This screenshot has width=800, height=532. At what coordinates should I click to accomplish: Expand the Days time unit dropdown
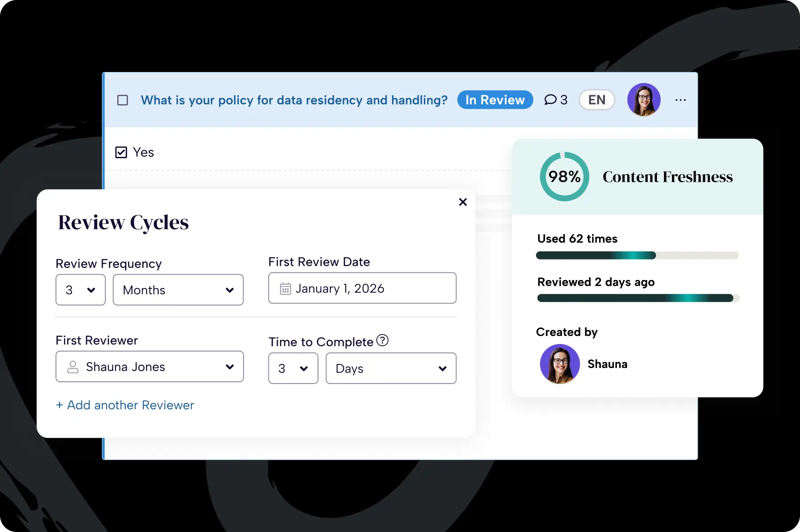(391, 368)
